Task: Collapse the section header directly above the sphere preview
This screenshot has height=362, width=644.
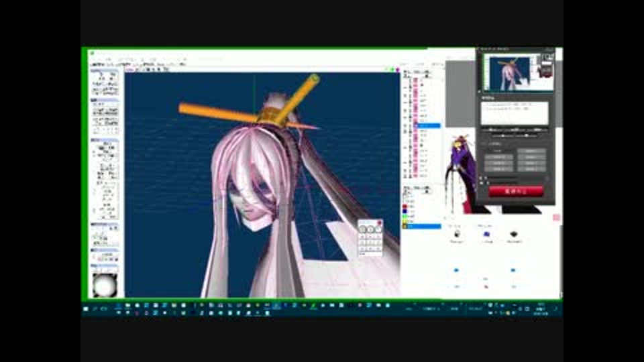Action: click(x=105, y=266)
